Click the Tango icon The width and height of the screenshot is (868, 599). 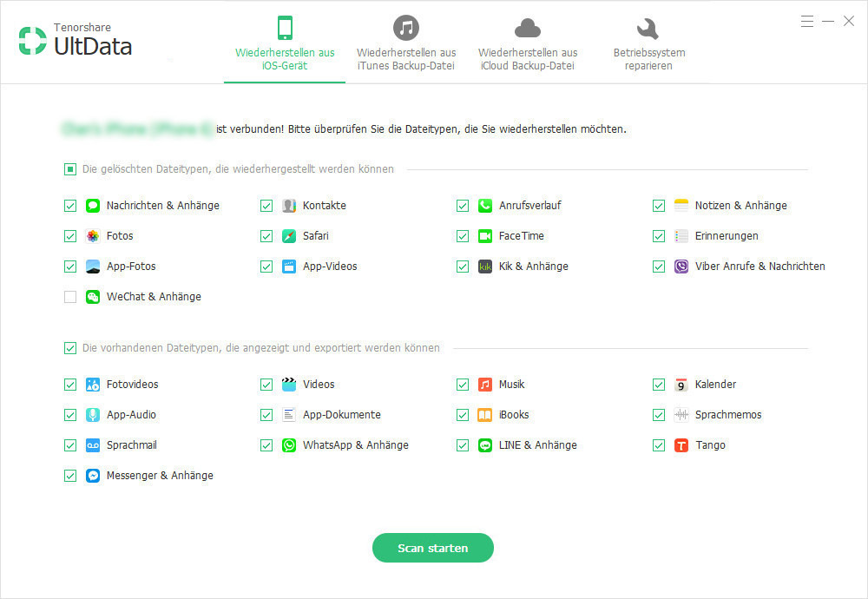[x=681, y=445]
